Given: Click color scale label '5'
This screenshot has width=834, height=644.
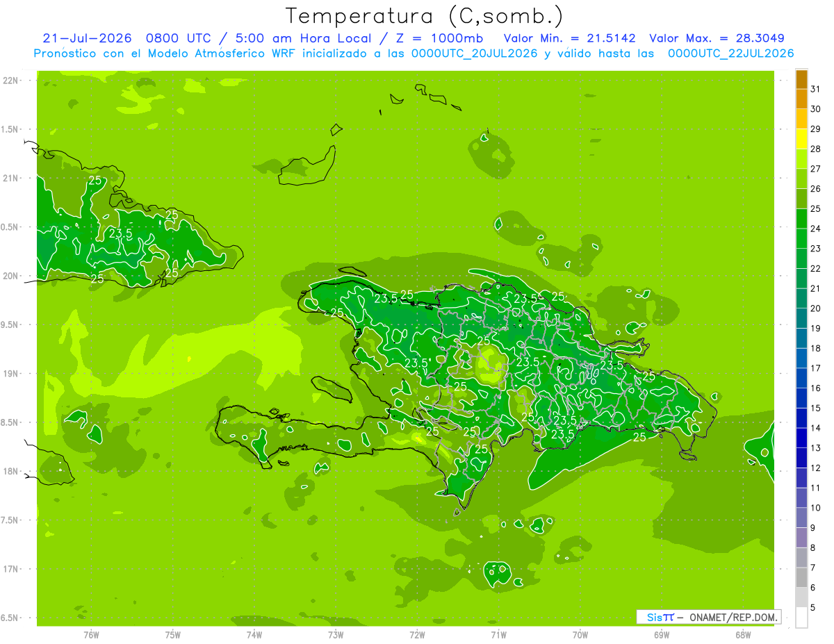Looking at the screenshot, I should coord(813,607).
